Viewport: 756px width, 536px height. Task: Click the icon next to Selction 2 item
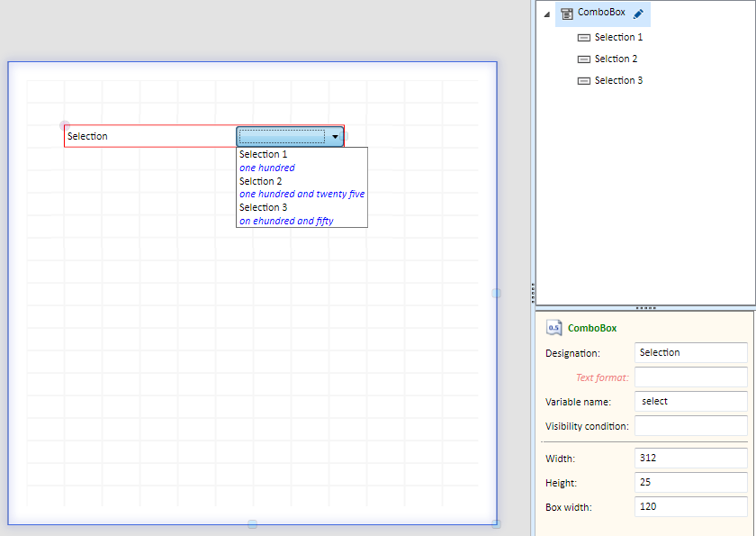[583, 59]
